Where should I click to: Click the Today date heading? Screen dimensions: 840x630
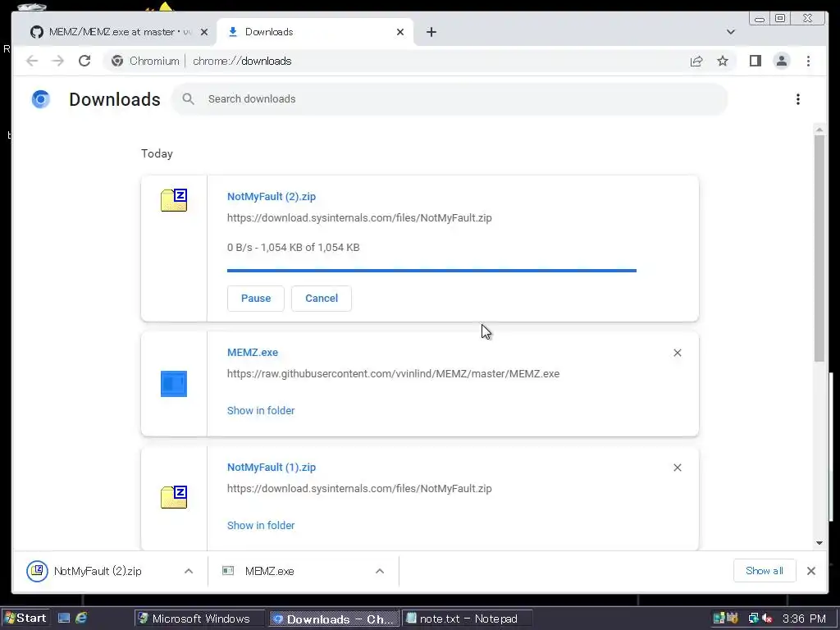pyautogui.click(x=157, y=153)
